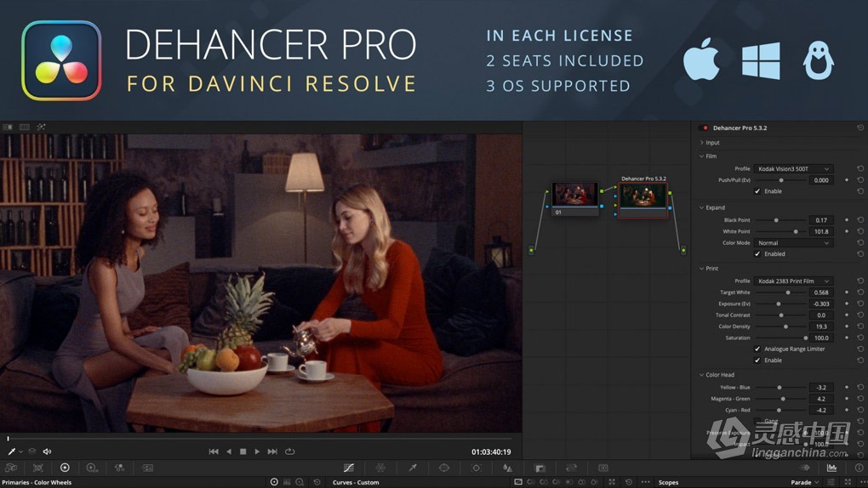Edit the White Point value 101.8
Screen dimensions: 868x488
pos(821,232)
